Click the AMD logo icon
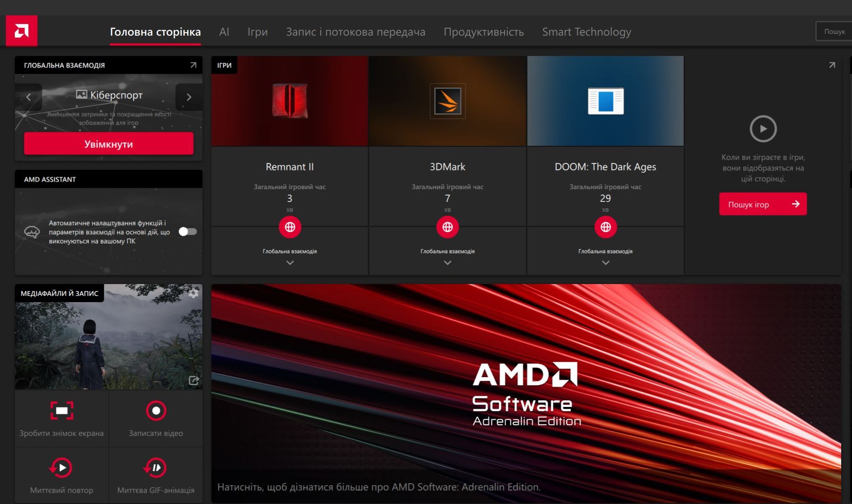The width and height of the screenshot is (852, 504). click(21, 31)
